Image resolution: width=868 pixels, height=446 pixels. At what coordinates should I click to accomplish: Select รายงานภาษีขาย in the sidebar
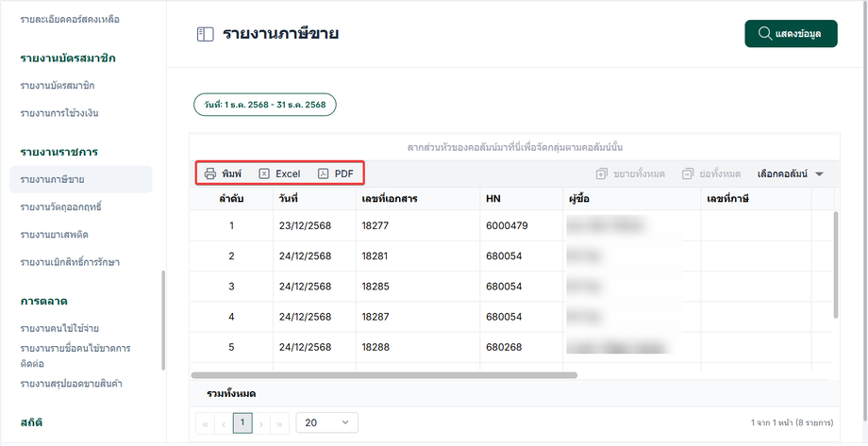pos(81,179)
